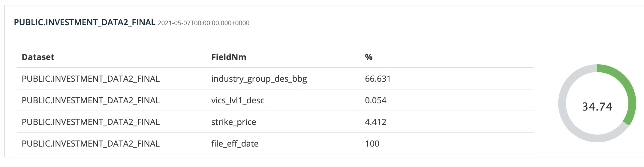Click the 2021-05-07 timestamp next to title
The image size is (644, 167).
203,23
